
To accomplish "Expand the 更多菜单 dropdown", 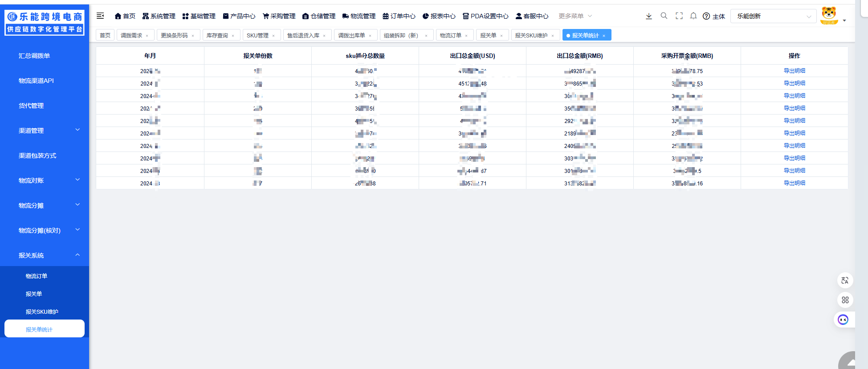I will click(575, 16).
